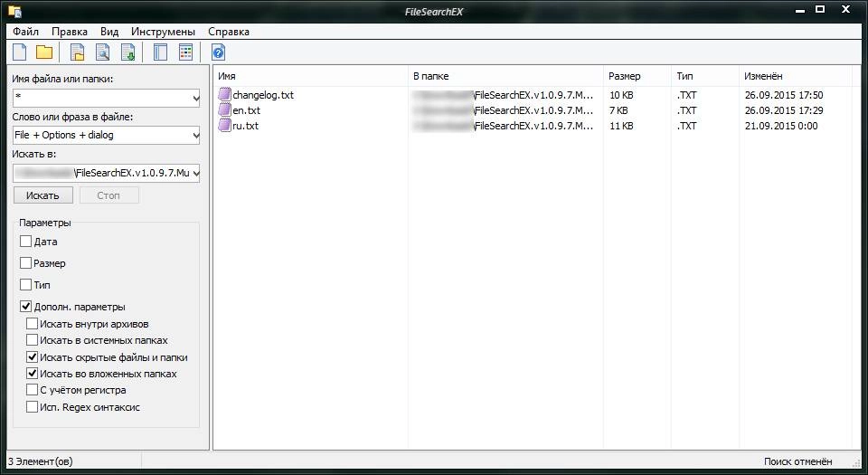Click the document with green arrow icon

click(x=128, y=52)
